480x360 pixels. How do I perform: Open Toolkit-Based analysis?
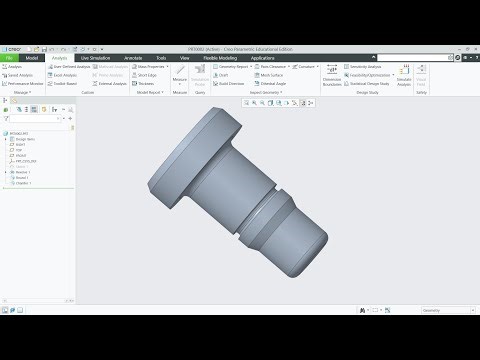tap(62, 84)
